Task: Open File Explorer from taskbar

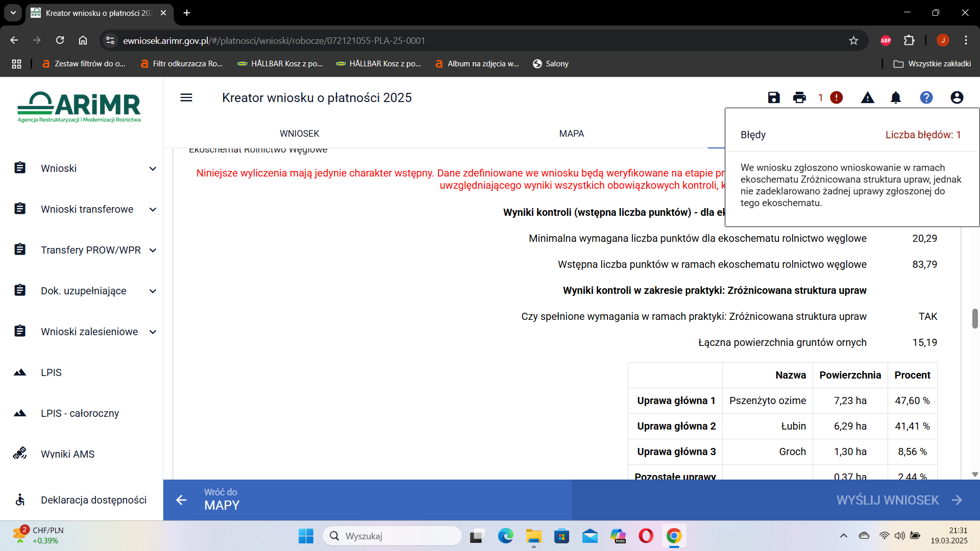Action: 533,536
